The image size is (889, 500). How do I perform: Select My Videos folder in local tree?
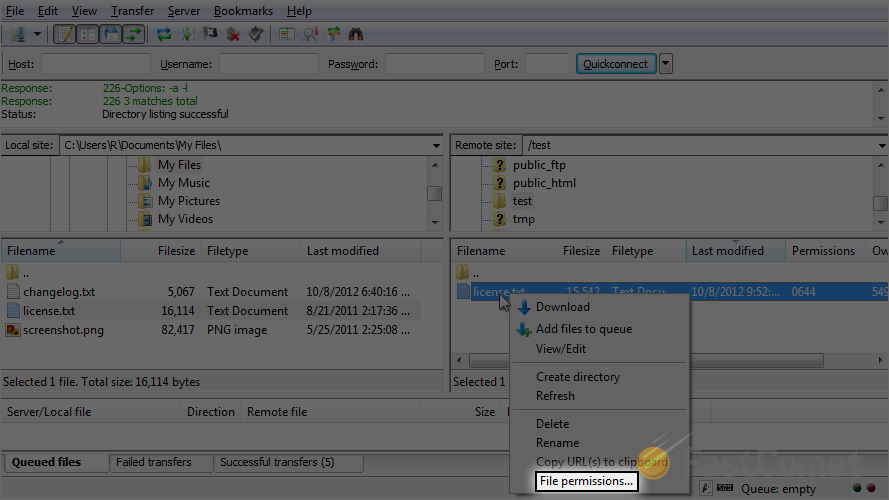click(x=185, y=219)
